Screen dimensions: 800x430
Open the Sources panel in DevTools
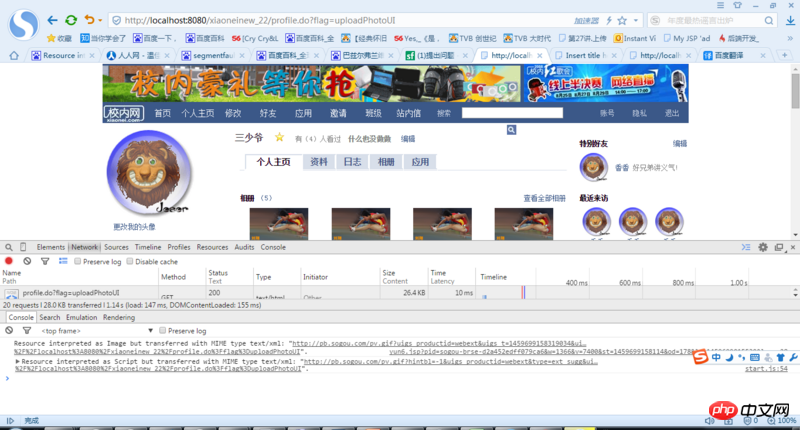coord(116,247)
